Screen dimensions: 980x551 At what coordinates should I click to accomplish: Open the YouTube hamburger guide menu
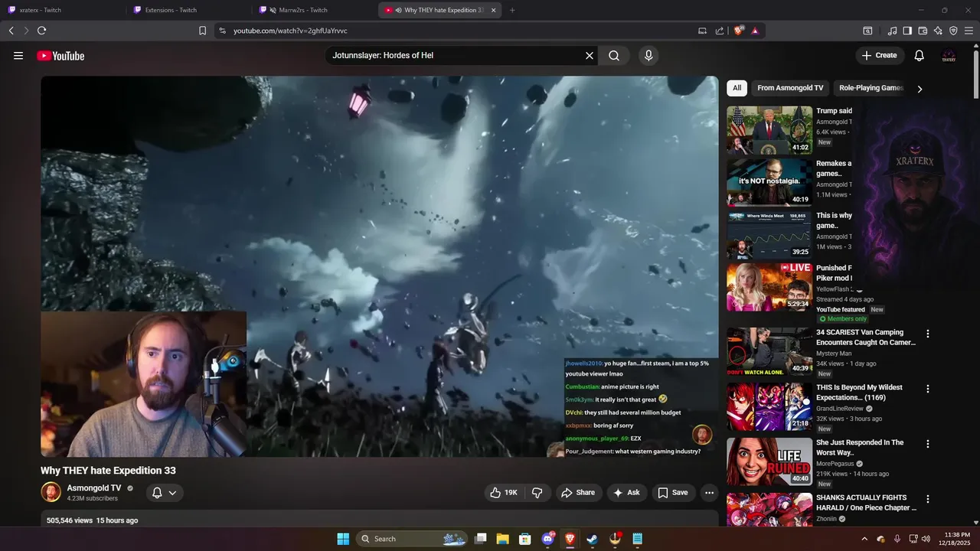tap(18, 55)
